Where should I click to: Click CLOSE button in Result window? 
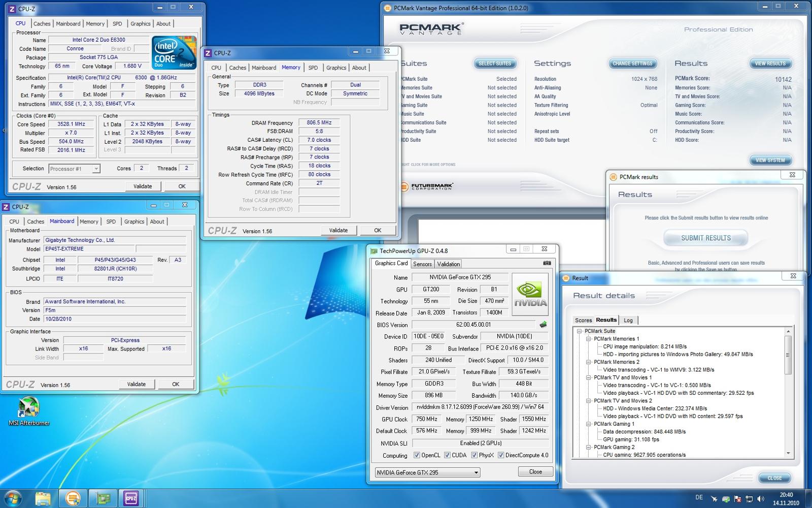point(774,478)
